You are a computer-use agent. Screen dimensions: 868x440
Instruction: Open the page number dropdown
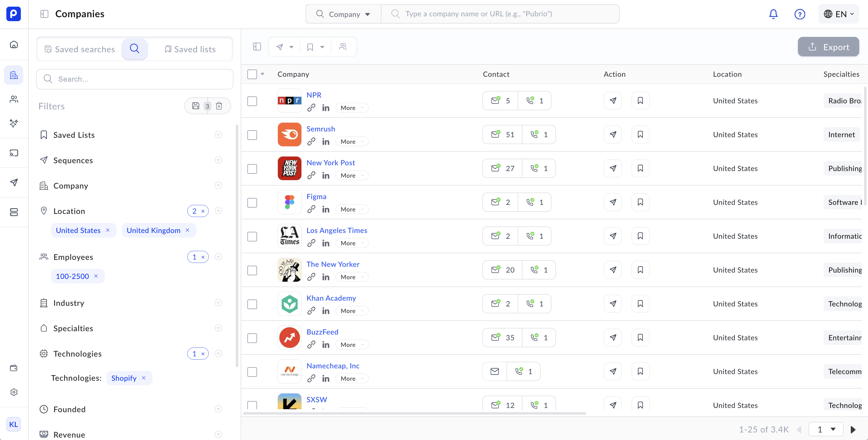pyautogui.click(x=826, y=429)
